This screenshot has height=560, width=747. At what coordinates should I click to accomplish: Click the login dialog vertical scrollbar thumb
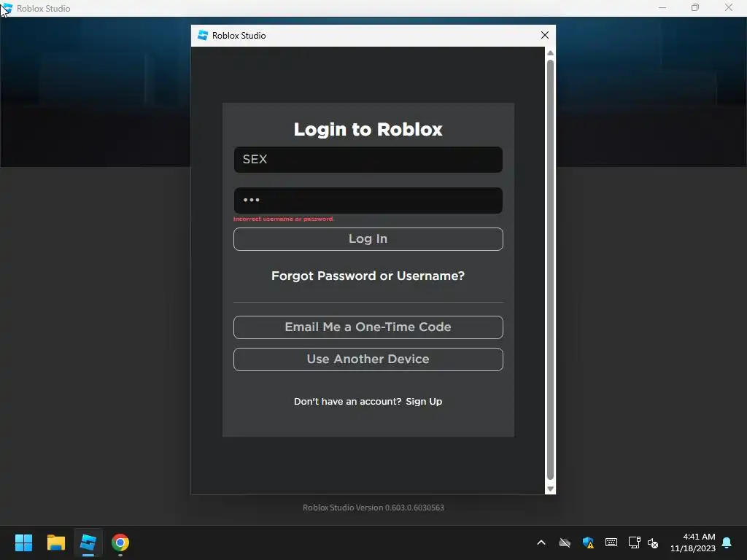pos(550,270)
